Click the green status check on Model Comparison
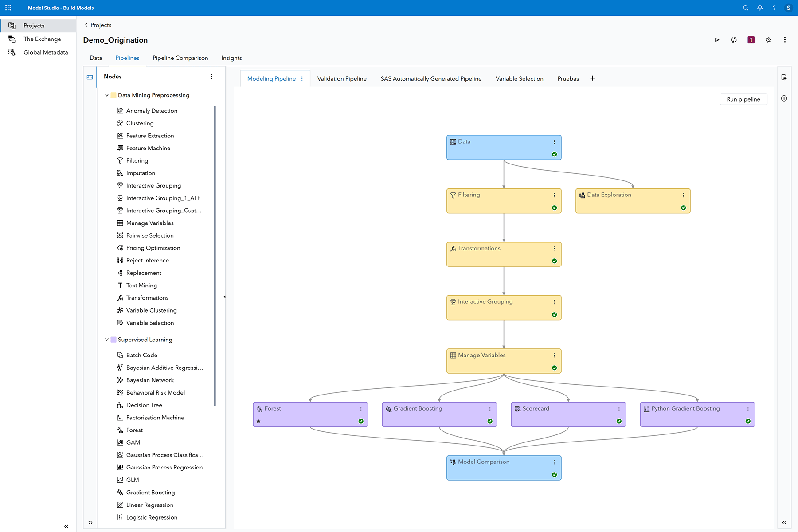This screenshot has width=798, height=532. pyautogui.click(x=555, y=474)
